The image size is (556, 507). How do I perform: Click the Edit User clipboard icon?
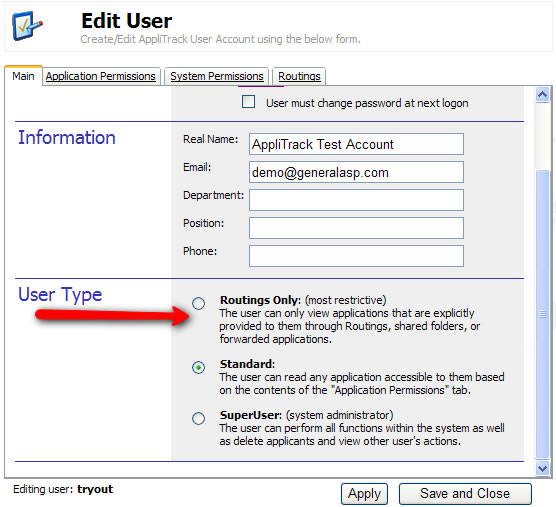tap(27, 26)
